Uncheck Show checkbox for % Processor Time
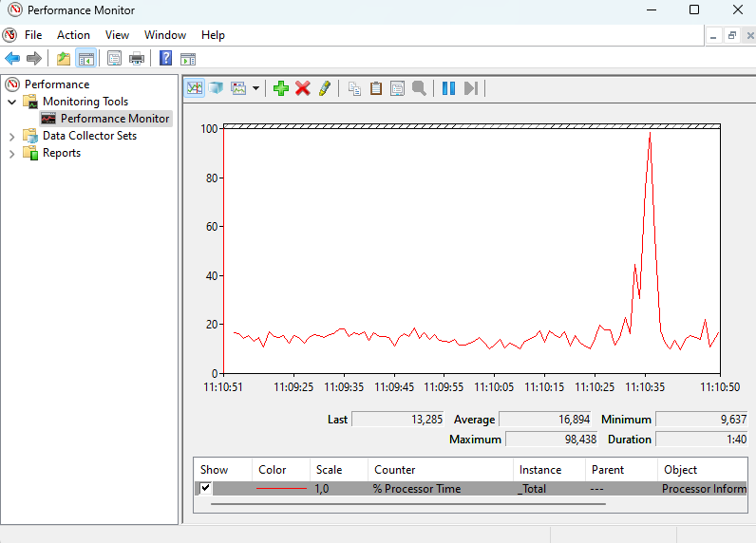Image resolution: width=756 pixels, height=543 pixels. coord(205,488)
